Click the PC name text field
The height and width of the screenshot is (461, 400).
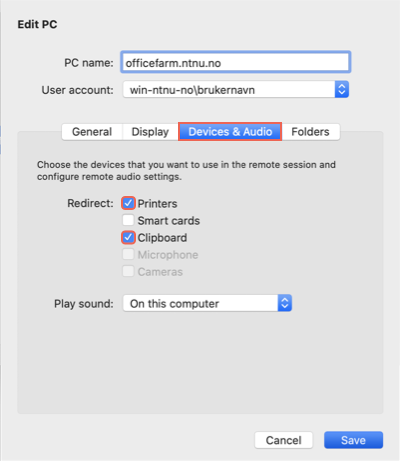pyautogui.click(x=236, y=62)
